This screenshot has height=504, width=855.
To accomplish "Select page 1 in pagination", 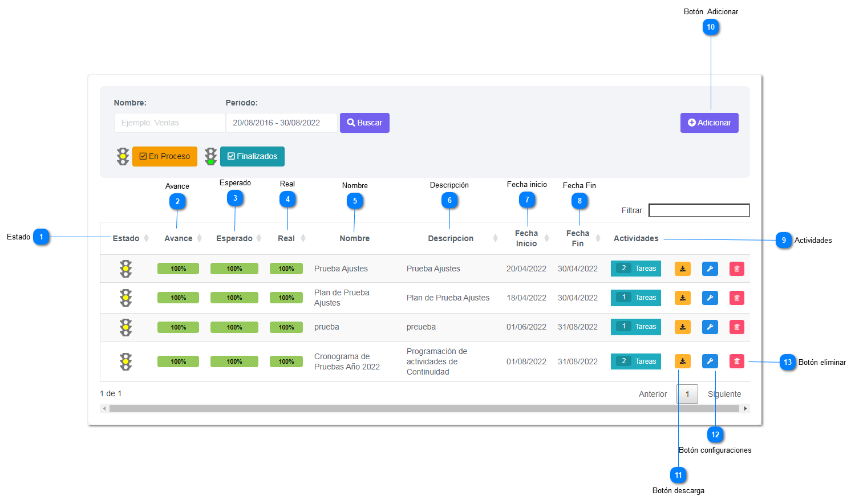I will tap(687, 394).
